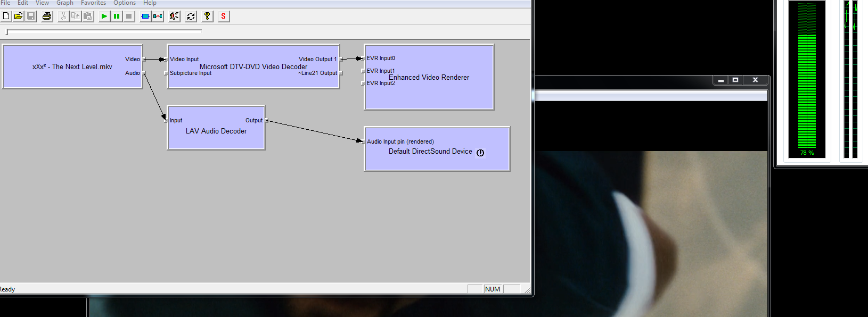
Task: Create a new filter graph
Action: [x=6, y=16]
